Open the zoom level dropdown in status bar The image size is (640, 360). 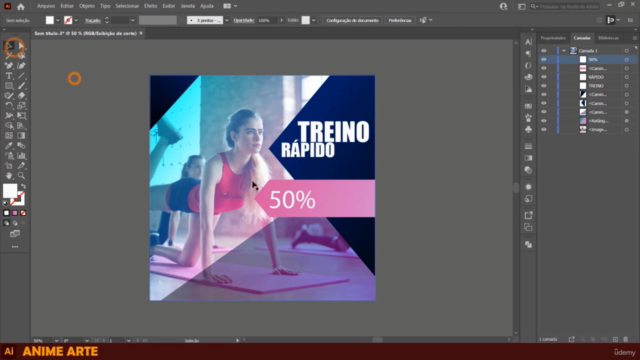pos(56,340)
